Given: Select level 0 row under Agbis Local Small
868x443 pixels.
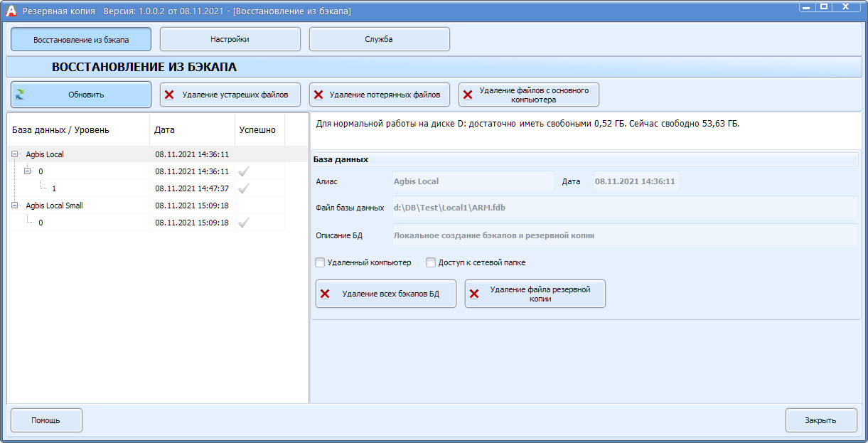Looking at the screenshot, I should pos(146,223).
